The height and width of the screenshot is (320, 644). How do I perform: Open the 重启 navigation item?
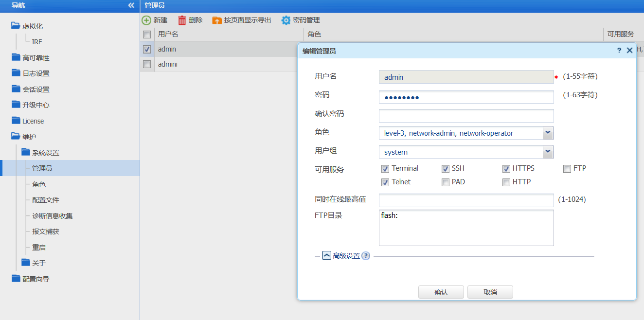pyautogui.click(x=39, y=247)
